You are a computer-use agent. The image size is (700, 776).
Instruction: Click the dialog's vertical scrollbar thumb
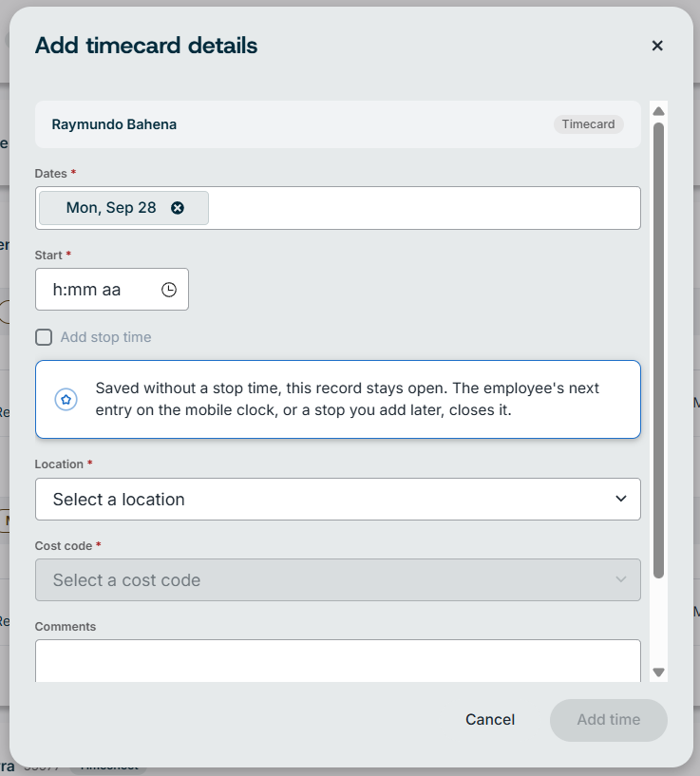tap(658, 350)
